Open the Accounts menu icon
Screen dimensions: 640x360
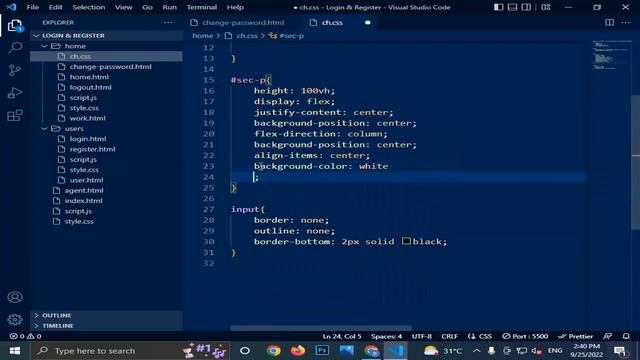click(15, 297)
